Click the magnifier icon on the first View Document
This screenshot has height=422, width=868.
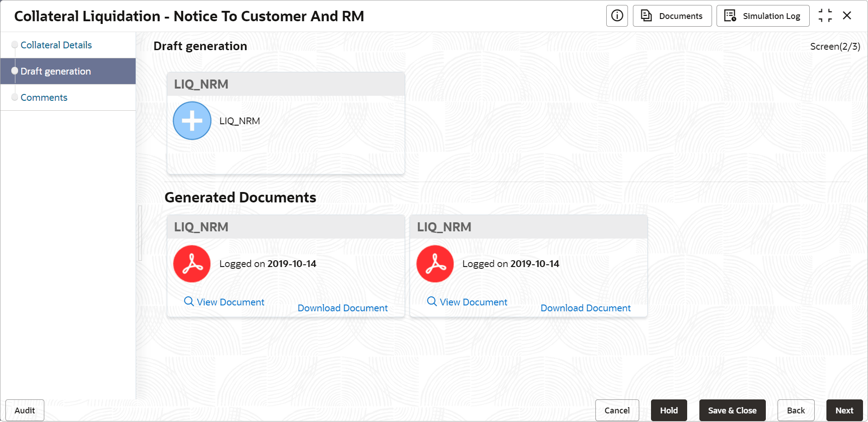(x=189, y=301)
